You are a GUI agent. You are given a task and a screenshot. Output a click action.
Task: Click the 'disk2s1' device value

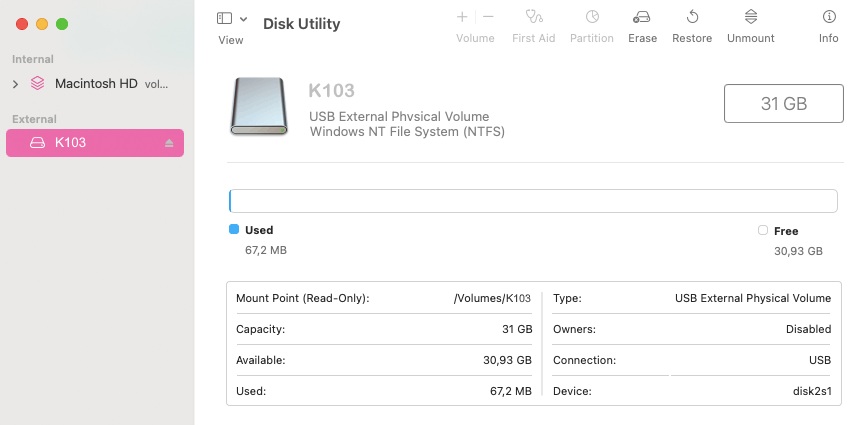pyautogui.click(x=812, y=391)
